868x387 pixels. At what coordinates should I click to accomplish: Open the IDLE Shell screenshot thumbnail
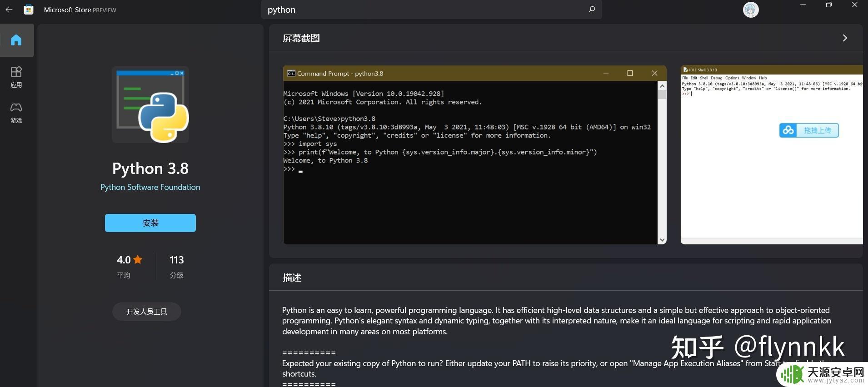click(x=772, y=155)
